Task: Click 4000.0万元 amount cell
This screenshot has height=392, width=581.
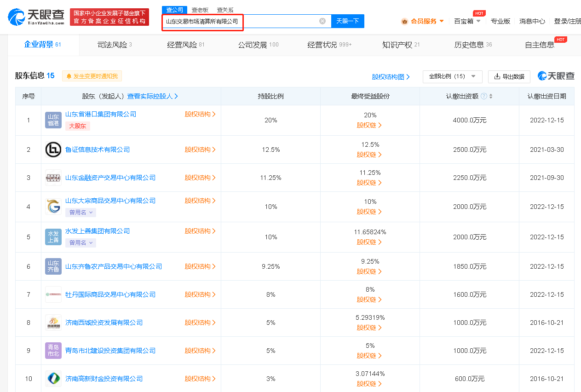Action: pyautogui.click(x=469, y=120)
